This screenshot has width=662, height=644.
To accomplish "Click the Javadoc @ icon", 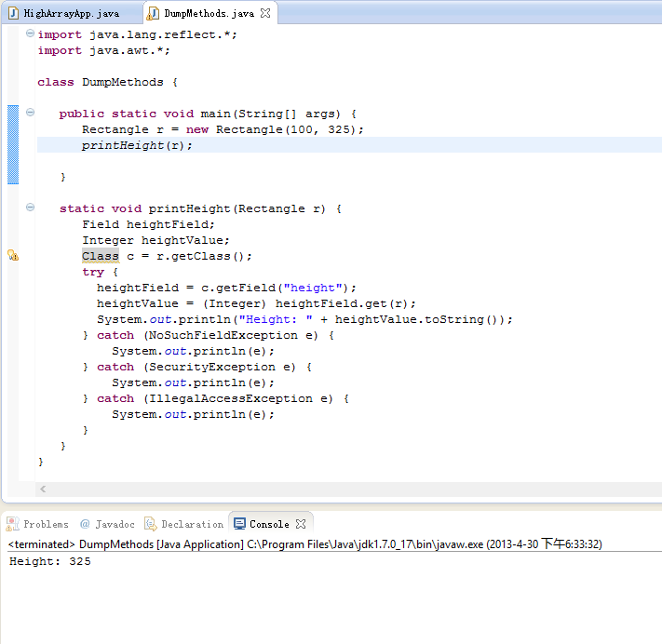I will point(85,524).
